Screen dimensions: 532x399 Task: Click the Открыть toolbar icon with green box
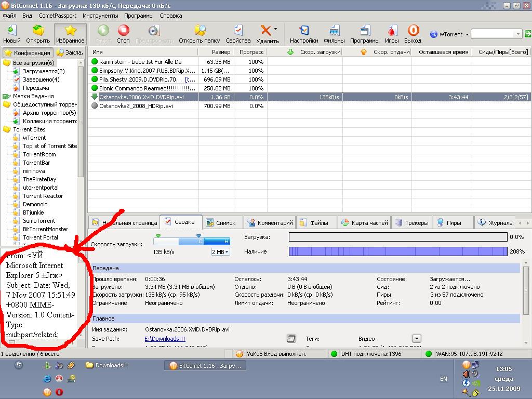point(38,34)
